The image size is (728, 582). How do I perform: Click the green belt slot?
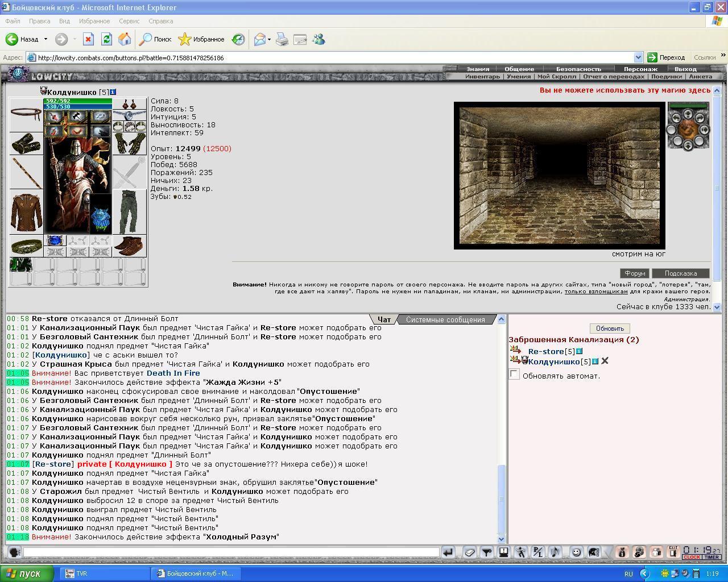[26, 246]
